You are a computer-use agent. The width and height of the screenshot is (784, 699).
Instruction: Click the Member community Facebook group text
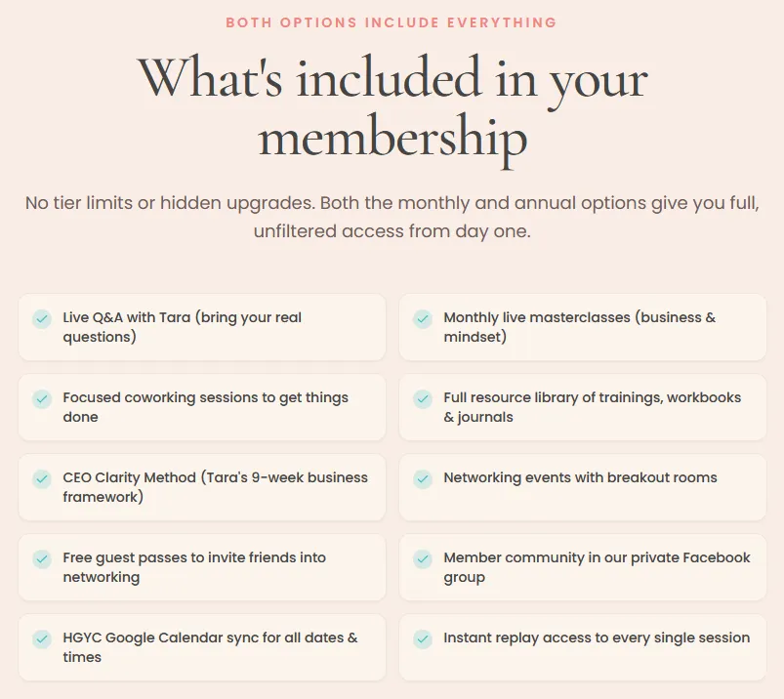coord(597,567)
